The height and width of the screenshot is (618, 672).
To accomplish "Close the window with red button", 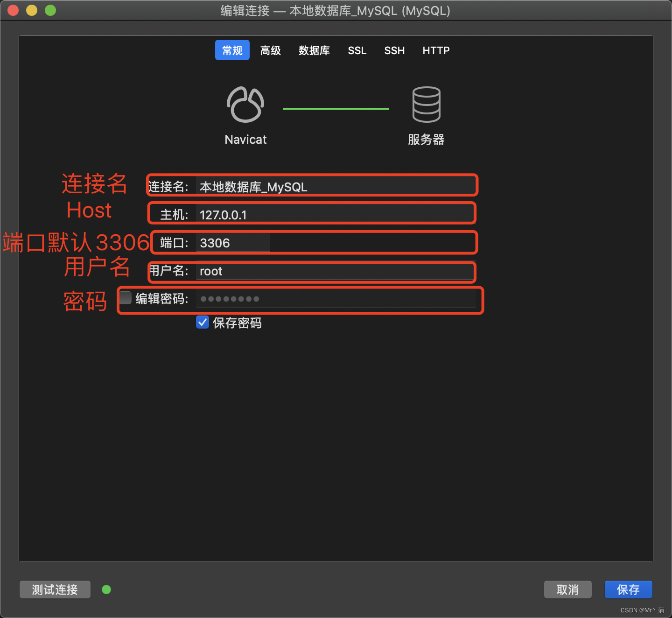I will coord(13,10).
